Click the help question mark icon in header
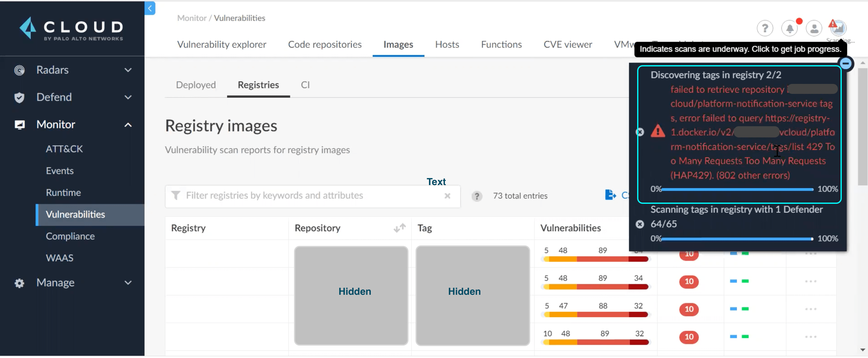Screen dimensions: 868x358 coord(764,28)
